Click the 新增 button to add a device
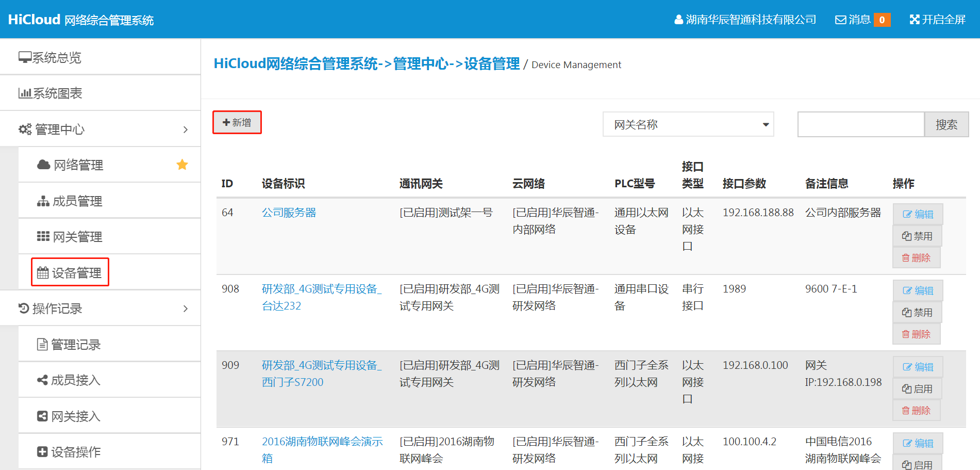The image size is (980, 470). (x=237, y=122)
